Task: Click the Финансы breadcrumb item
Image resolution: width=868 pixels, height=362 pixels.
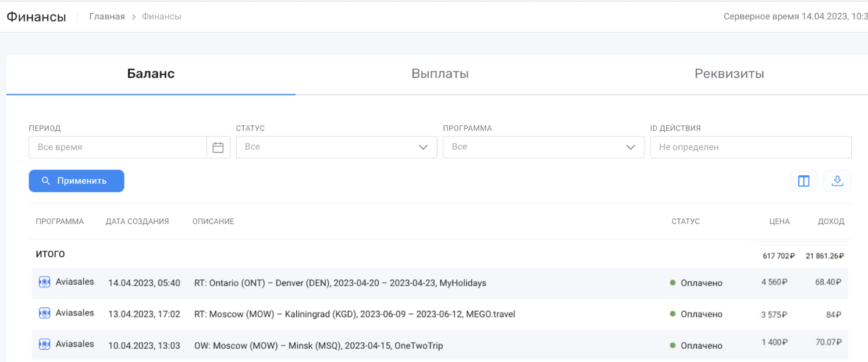Action: [162, 17]
